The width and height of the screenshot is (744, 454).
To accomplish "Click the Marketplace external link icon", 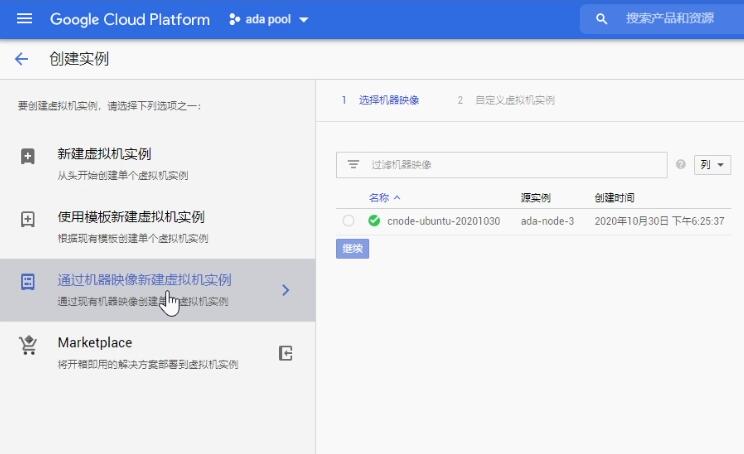I will coord(285,353).
